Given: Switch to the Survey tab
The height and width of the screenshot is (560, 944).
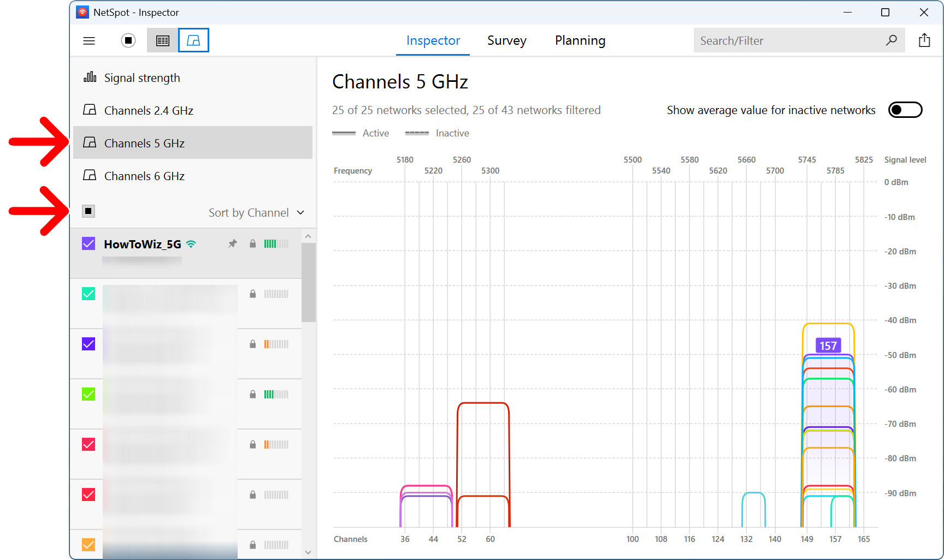Looking at the screenshot, I should click(506, 40).
